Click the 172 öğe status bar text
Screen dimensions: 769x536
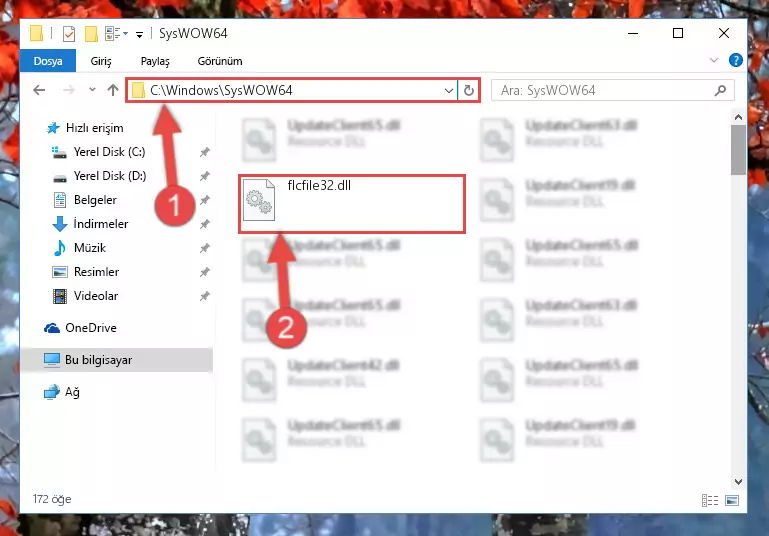[x=52, y=499]
